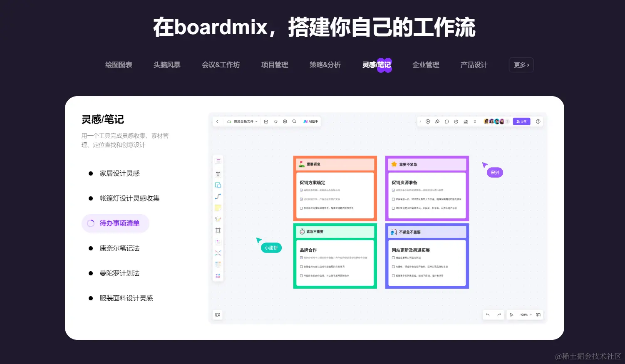The height and width of the screenshot is (364, 625).
Task: Expand the 100% zoom level dropdown
Action: pos(525,314)
